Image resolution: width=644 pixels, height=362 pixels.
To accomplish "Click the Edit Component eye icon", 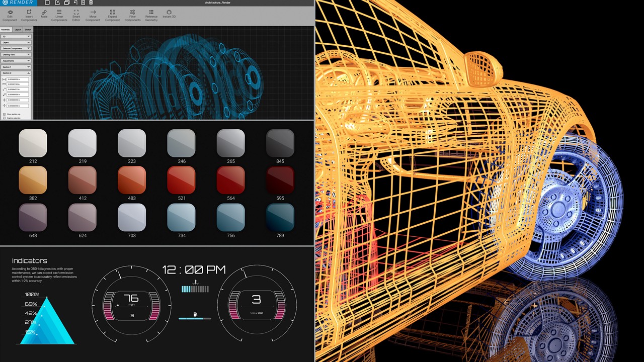I will pyautogui.click(x=10, y=12).
